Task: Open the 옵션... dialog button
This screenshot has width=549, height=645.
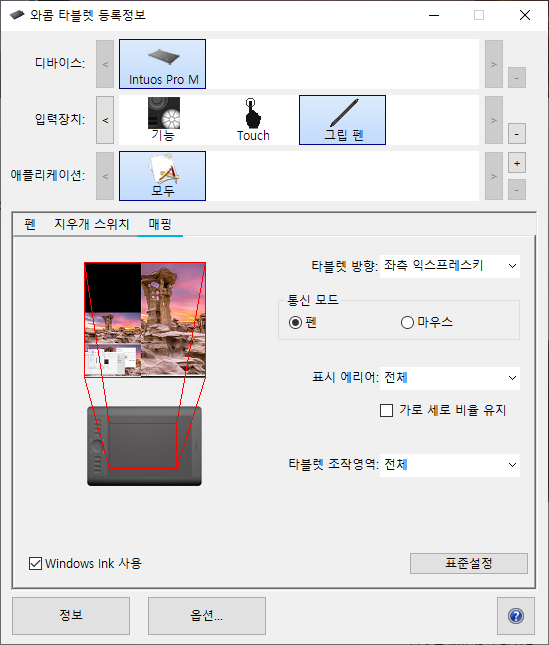Action: point(206,616)
